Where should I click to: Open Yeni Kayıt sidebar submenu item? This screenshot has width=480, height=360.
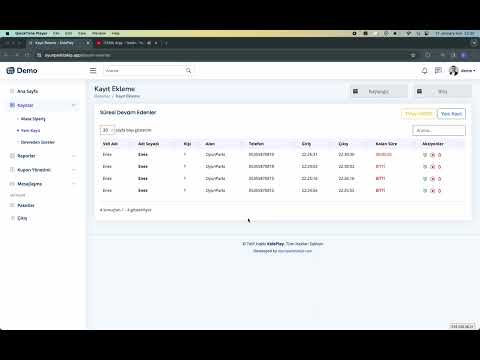coord(30,130)
